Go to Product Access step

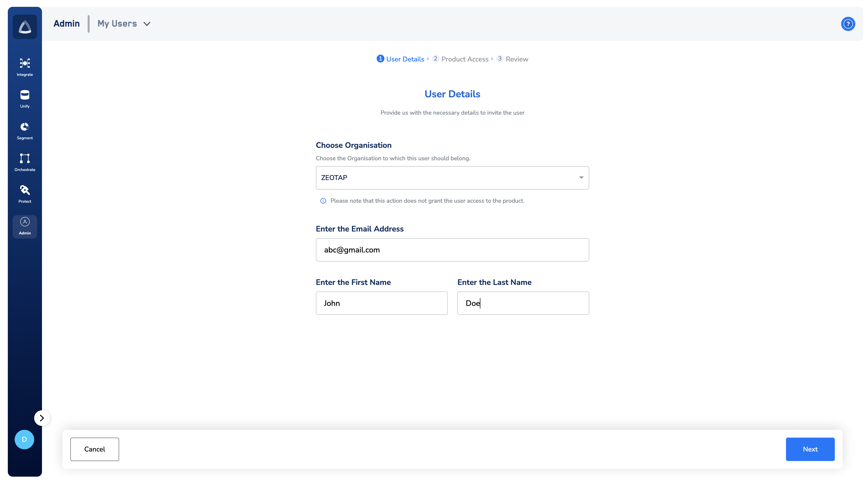pos(464,59)
